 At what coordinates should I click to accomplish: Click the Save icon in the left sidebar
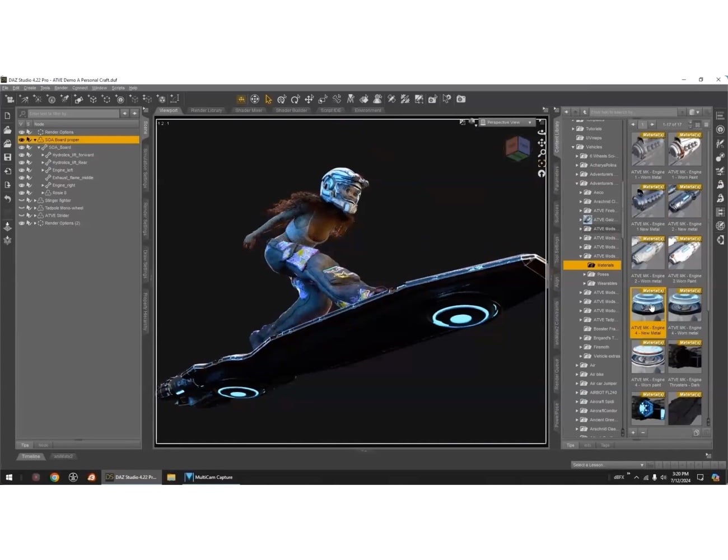tap(8, 157)
